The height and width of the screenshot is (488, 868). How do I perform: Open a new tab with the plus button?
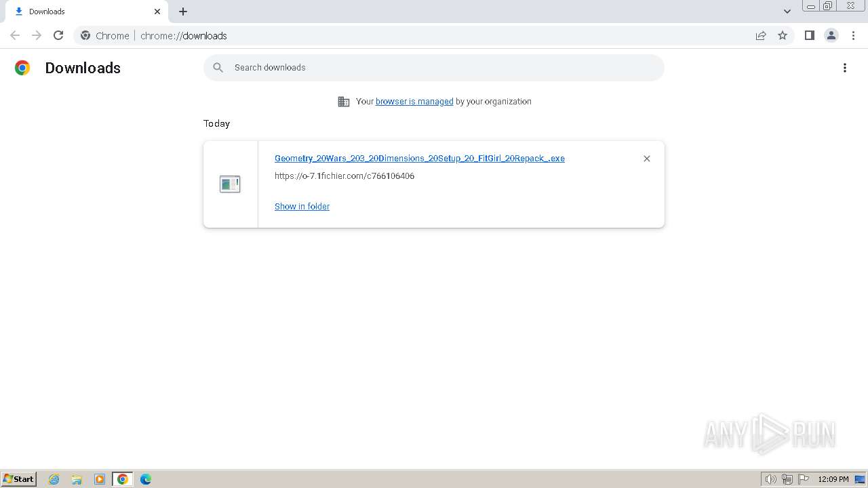click(x=183, y=12)
